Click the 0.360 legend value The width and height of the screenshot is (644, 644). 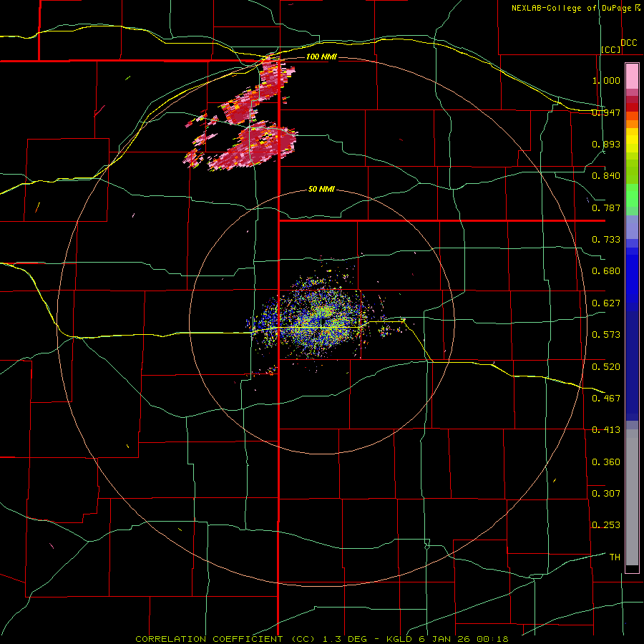pos(606,462)
